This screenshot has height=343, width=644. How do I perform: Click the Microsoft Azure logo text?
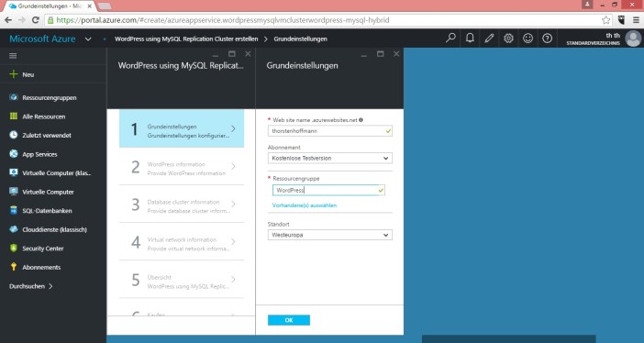tap(42, 39)
